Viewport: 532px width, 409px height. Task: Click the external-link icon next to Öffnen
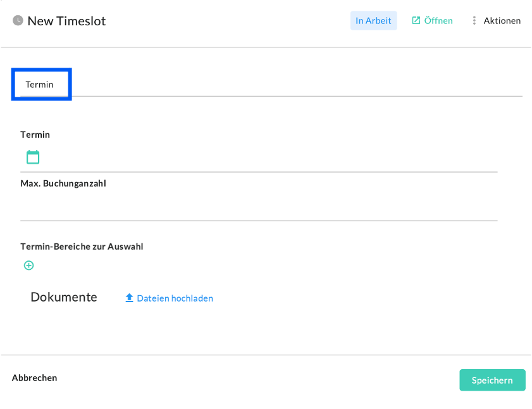416,21
